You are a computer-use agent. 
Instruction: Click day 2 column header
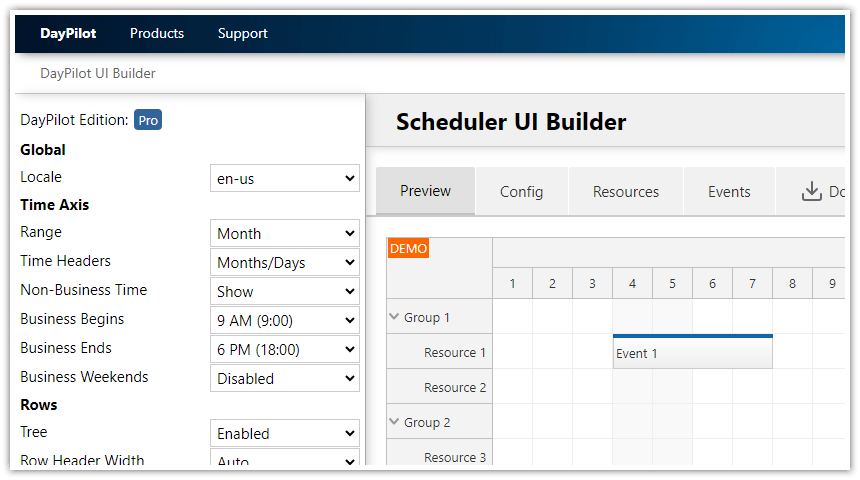552,283
